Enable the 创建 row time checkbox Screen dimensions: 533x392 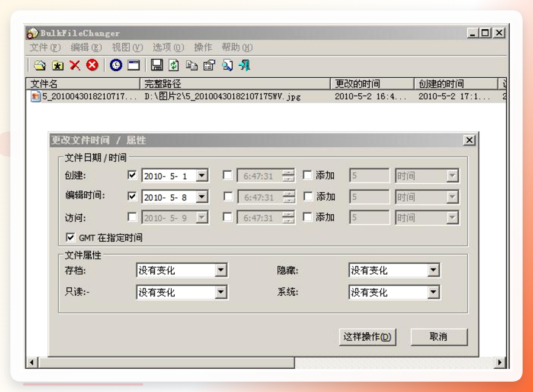click(227, 175)
